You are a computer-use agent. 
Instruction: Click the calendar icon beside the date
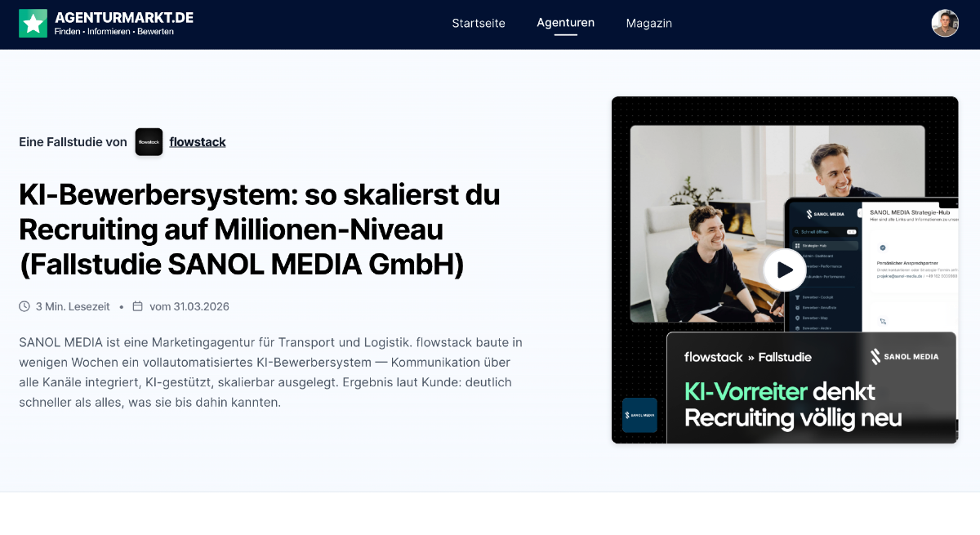(137, 306)
